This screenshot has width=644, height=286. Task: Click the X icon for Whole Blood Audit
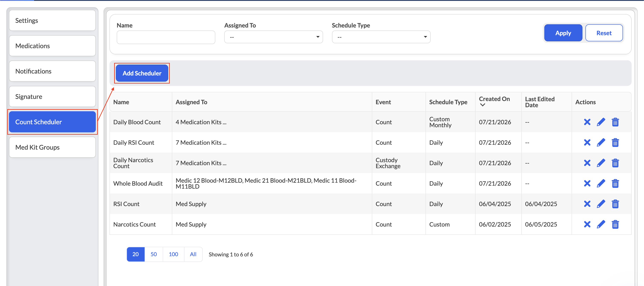point(587,183)
